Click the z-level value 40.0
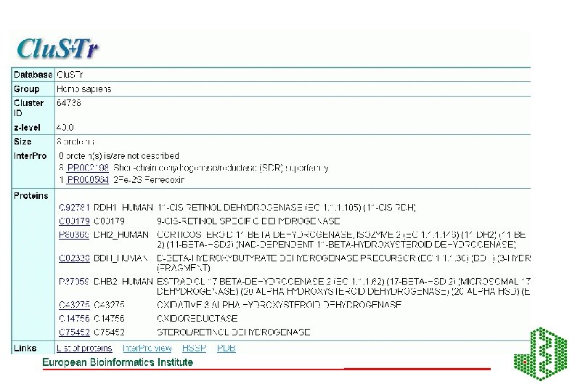 pos(65,128)
